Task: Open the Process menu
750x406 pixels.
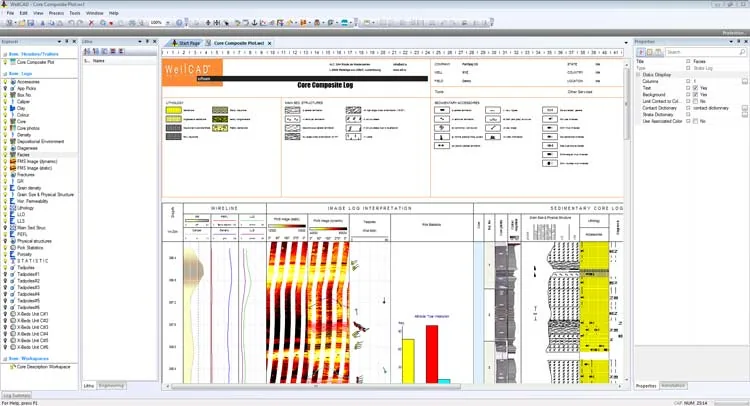Action: coord(56,13)
